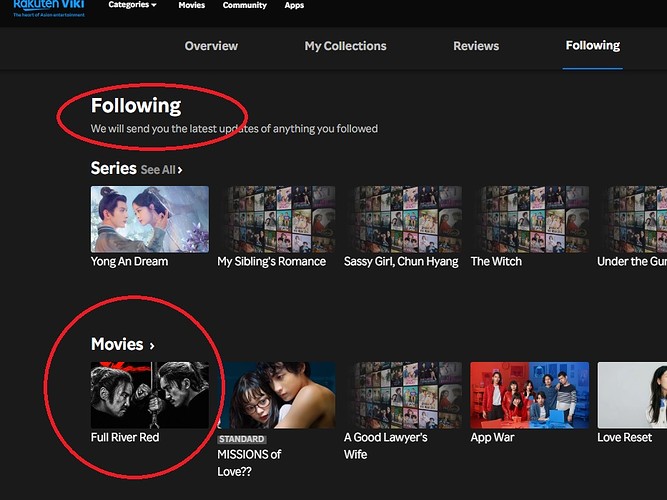Select the Following tab
The width and height of the screenshot is (667, 500).
click(593, 46)
